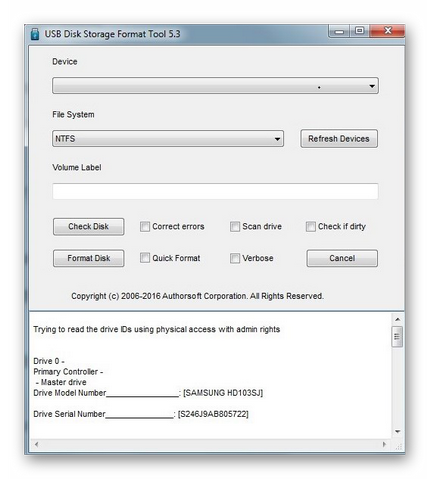Click the Check Disk button
Image resolution: width=434 pixels, height=479 pixels.
pyautogui.click(x=89, y=227)
